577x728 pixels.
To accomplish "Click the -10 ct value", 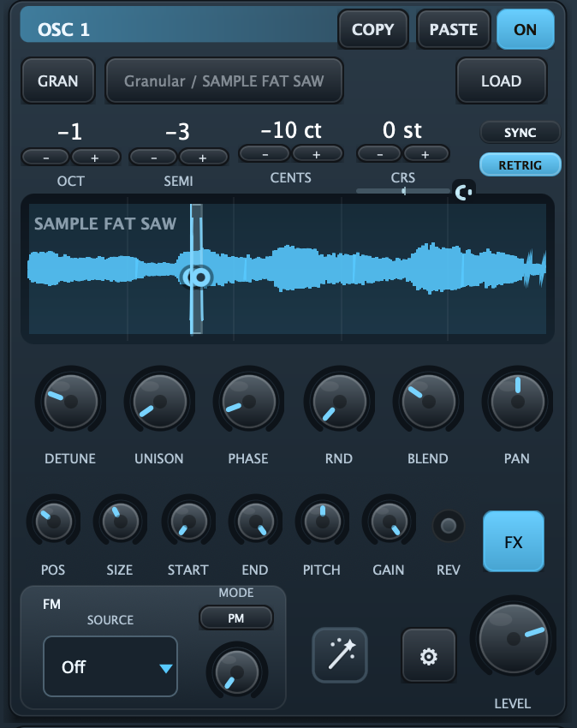I will pyautogui.click(x=291, y=130).
